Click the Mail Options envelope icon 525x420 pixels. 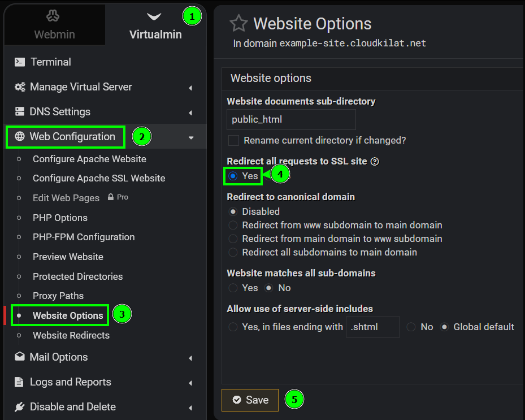pos(20,356)
